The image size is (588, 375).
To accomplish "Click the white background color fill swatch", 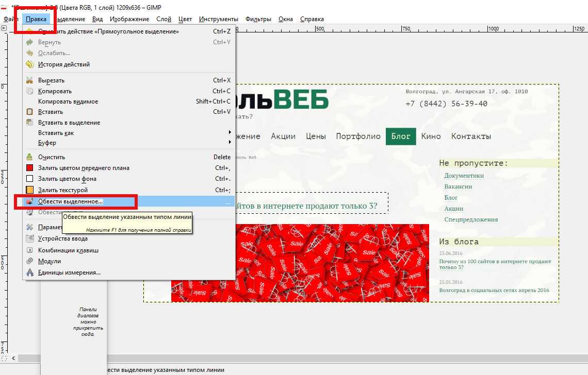I will coord(29,179).
